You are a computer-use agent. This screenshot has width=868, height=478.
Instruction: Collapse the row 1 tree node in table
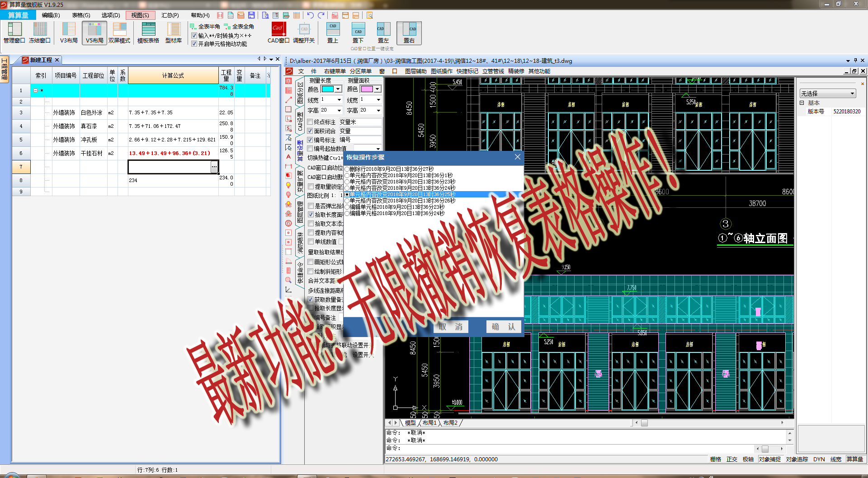36,90
